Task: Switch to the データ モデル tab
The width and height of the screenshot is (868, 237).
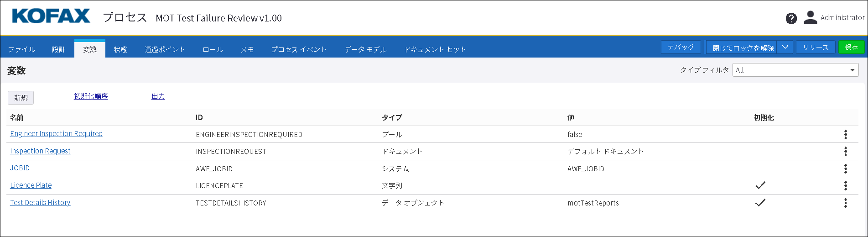Action: tap(365, 49)
